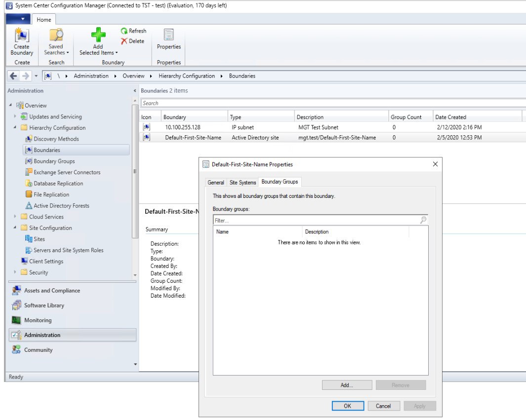The height and width of the screenshot is (420, 526).
Task: Switch to the General tab
Action: tap(216, 182)
